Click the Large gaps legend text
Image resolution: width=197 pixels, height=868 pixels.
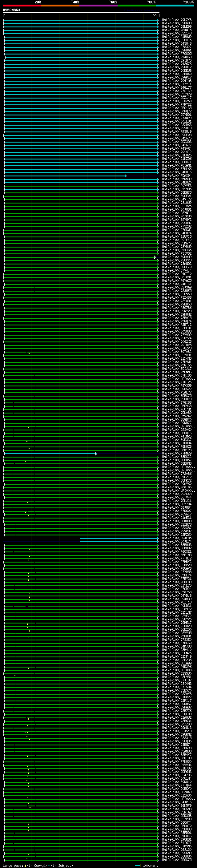point(37,865)
